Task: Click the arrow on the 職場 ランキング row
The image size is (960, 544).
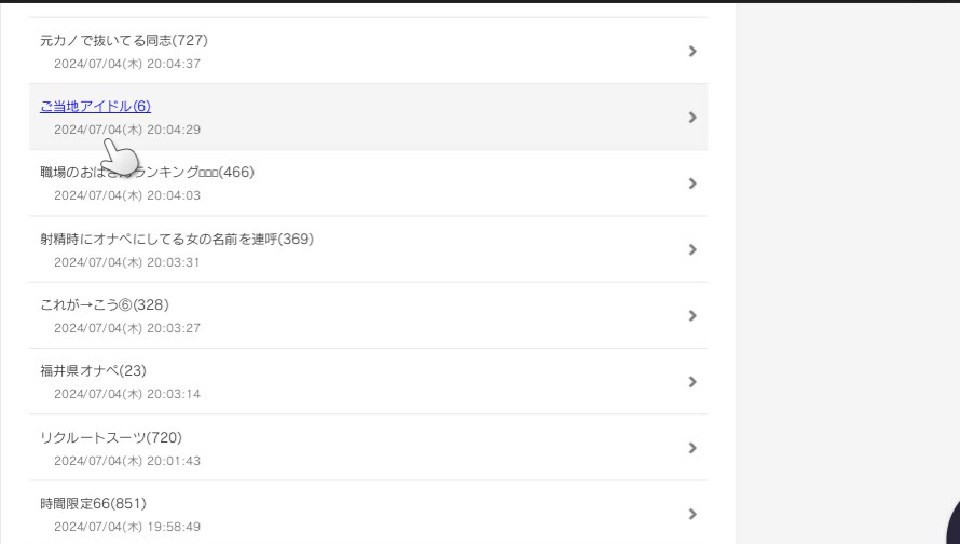Action: (x=692, y=183)
